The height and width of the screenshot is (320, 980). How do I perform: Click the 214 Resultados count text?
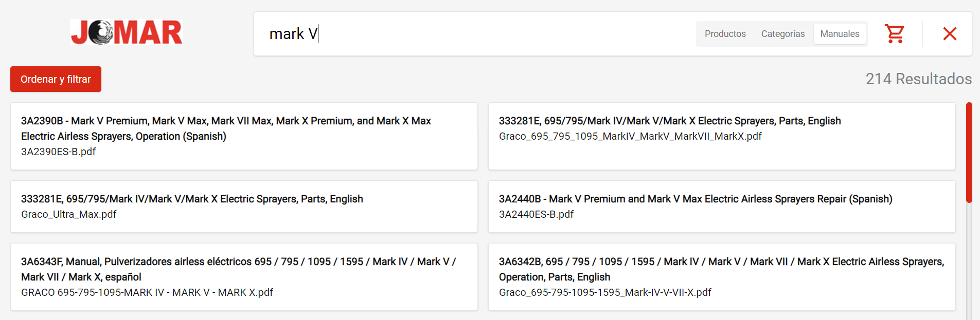[918, 79]
